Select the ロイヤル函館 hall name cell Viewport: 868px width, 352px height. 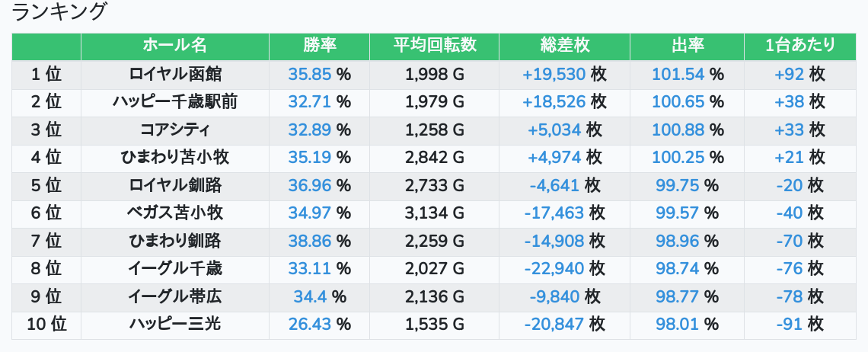175,75
